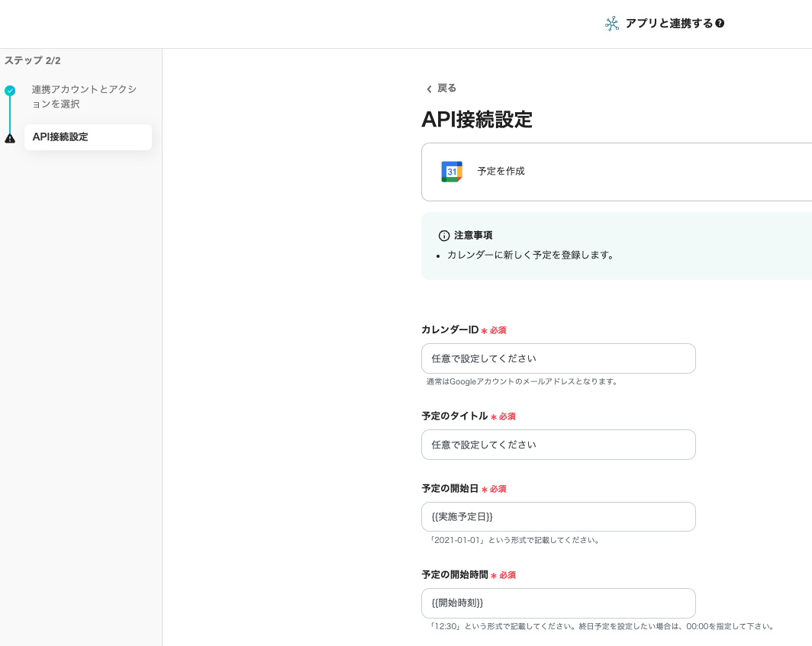Image resolution: width=812 pixels, height=646 pixels.
Task: Focus the 予定のタイトル input field
Action: (x=558, y=445)
